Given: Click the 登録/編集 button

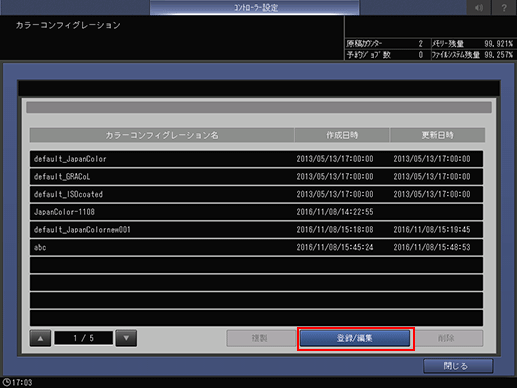Looking at the screenshot, I should [355, 338].
